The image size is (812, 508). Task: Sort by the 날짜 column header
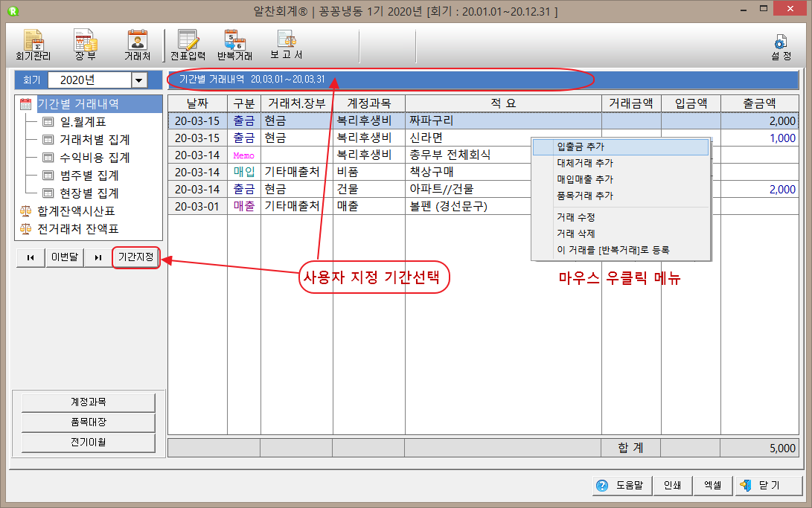(x=197, y=103)
